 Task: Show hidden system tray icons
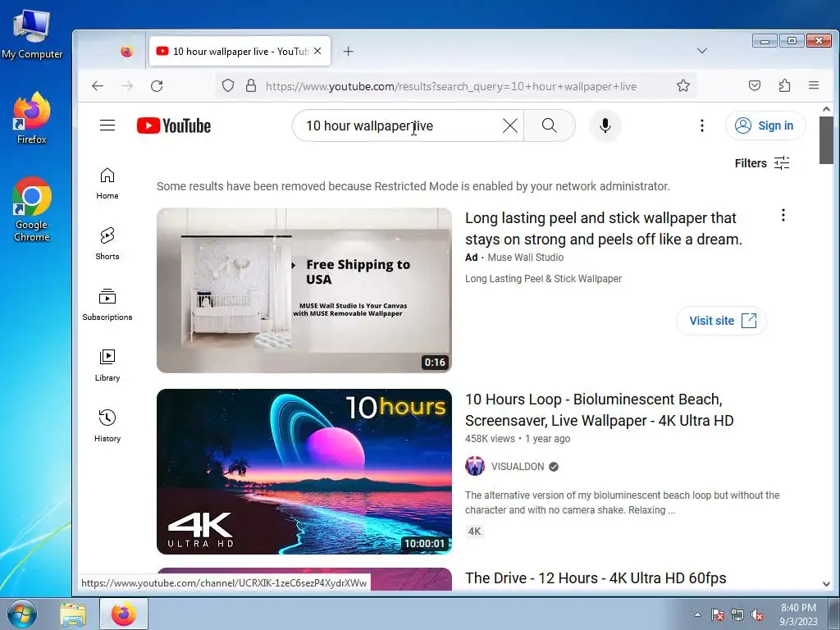(697, 614)
